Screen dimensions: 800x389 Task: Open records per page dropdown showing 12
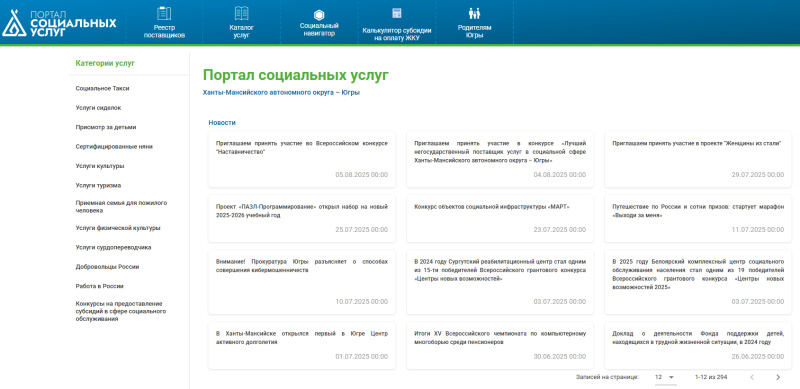(x=665, y=377)
